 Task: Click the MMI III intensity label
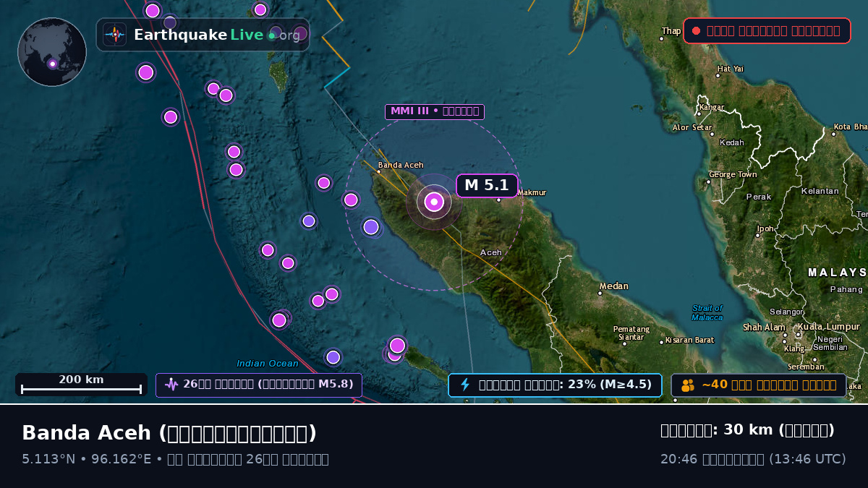435,111
